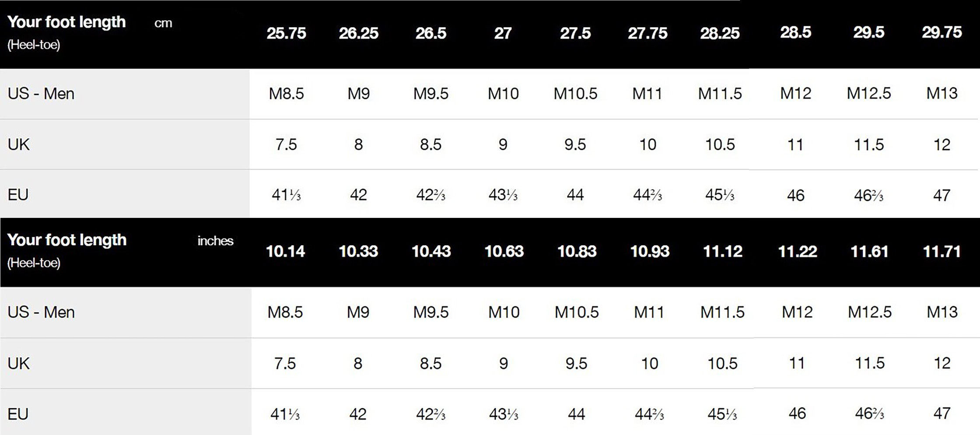
Task: Click the 25.75 cm foot length header
Action: pyautogui.click(x=286, y=33)
